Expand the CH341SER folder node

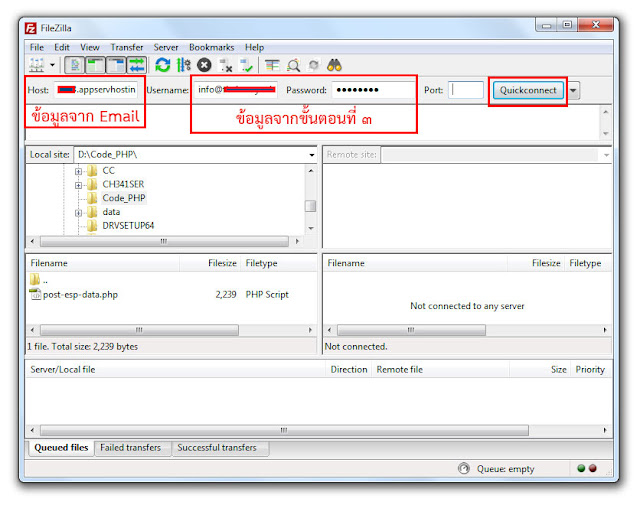tap(78, 185)
